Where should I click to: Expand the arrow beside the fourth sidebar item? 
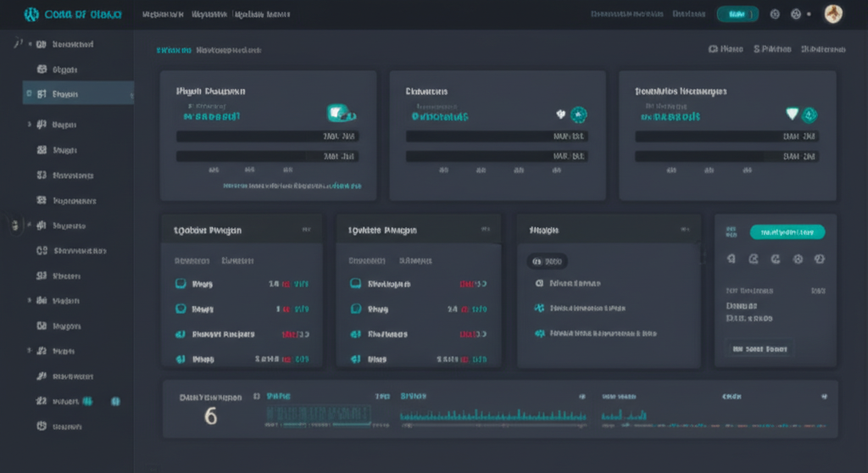[x=30, y=125]
